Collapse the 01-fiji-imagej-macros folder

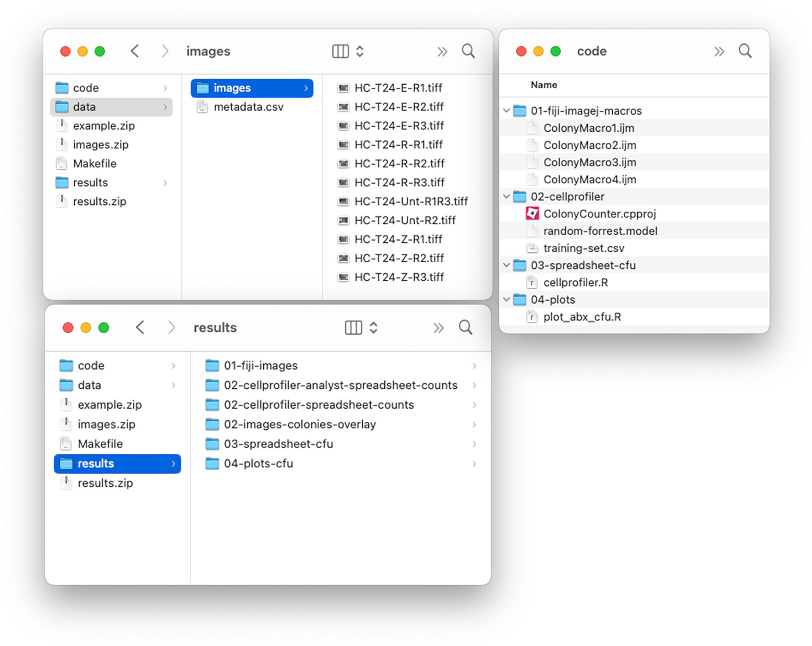pos(506,111)
